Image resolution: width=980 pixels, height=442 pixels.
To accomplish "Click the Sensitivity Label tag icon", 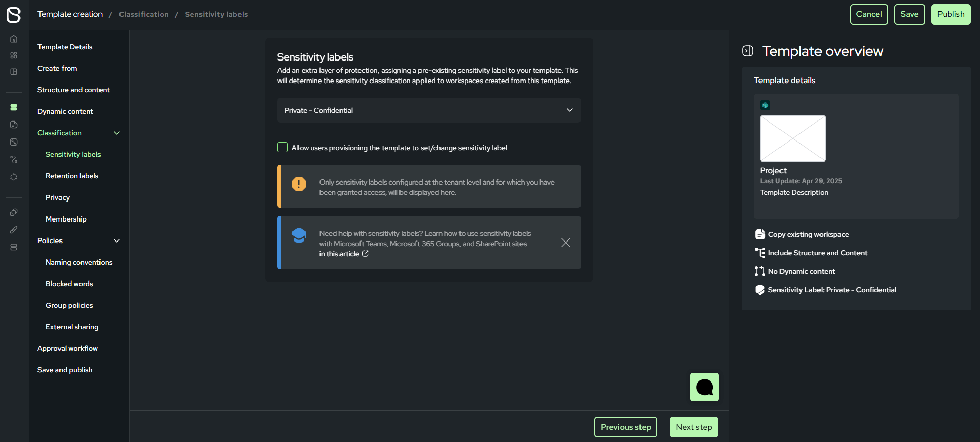I will [760, 290].
